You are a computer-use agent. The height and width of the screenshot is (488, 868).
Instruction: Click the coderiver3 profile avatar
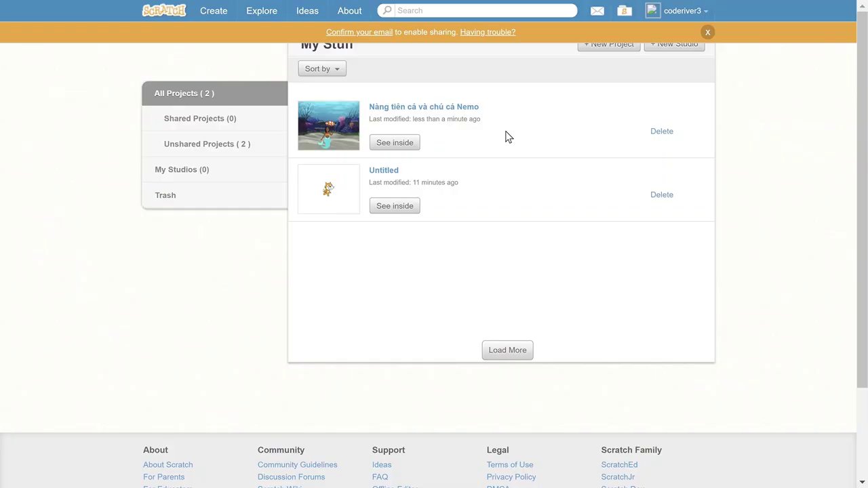click(653, 11)
